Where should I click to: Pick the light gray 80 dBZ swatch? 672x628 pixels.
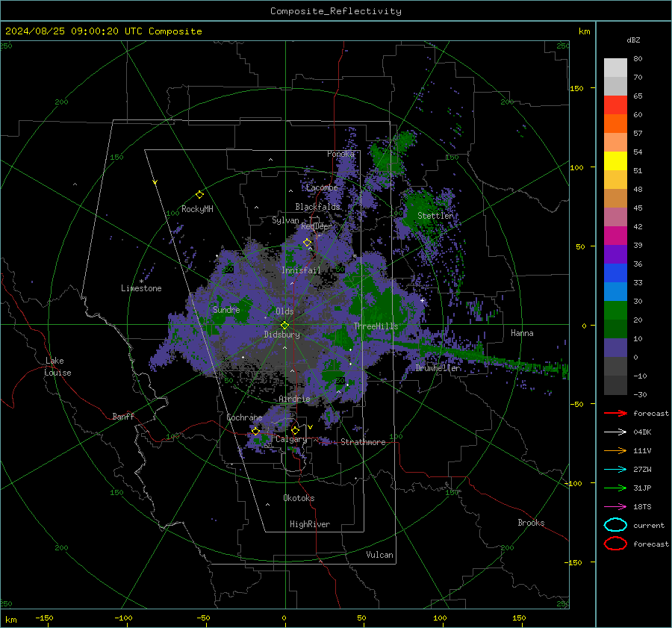(615, 67)
